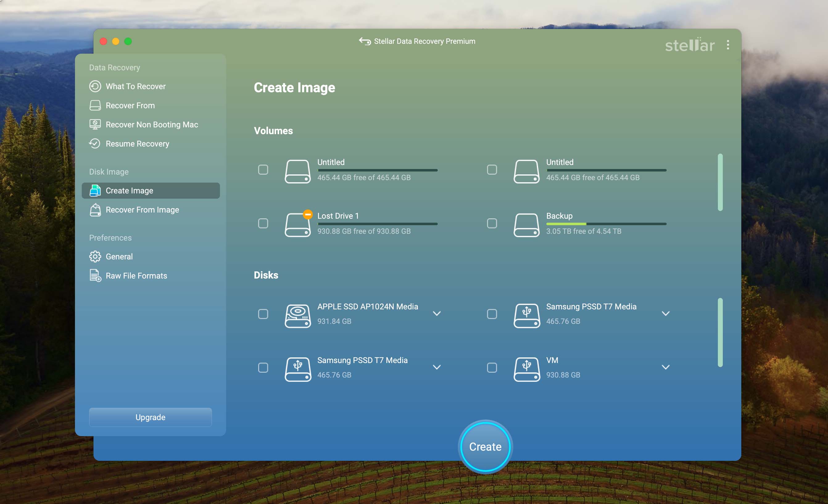This screenshot has height=504, width=828.
Task: Click the APPLE SSD AP1024N Media label
Action: [368, 306]
